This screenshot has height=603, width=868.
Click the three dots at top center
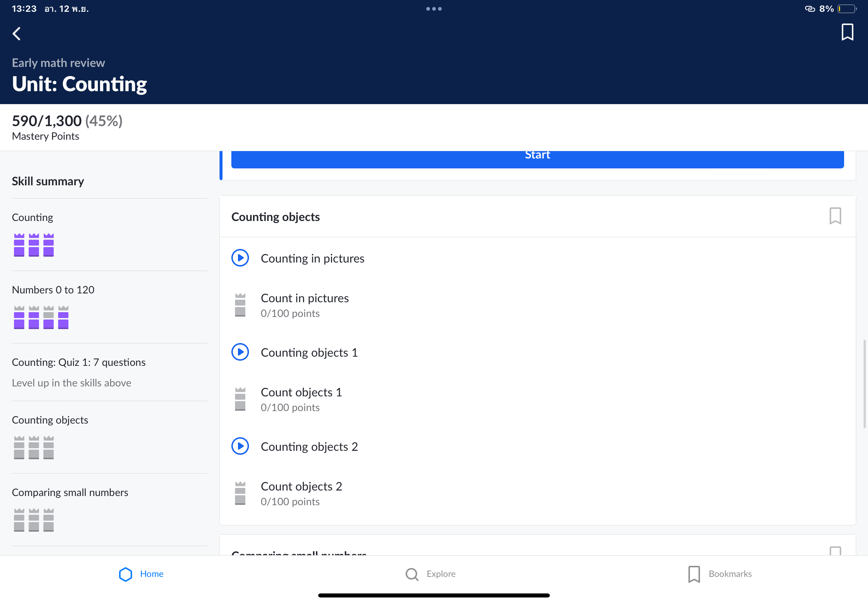(x=434, y=9)
